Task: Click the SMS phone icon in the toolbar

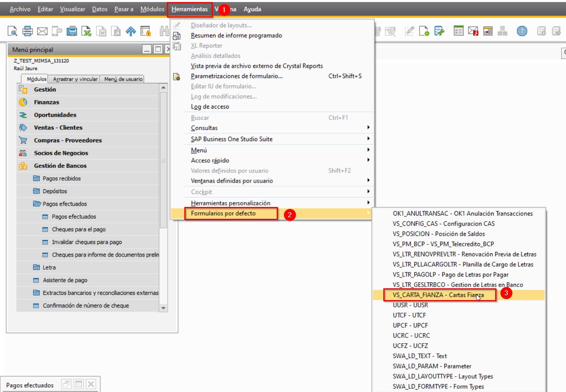Action: coord(57,31)
